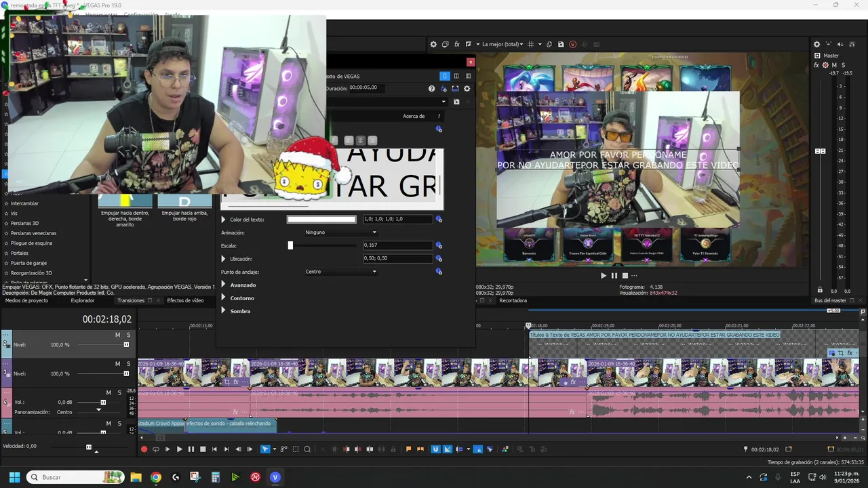868x488 pixels.
Task: Click the track 4 volume slider
Action: [x=103, y=403]
